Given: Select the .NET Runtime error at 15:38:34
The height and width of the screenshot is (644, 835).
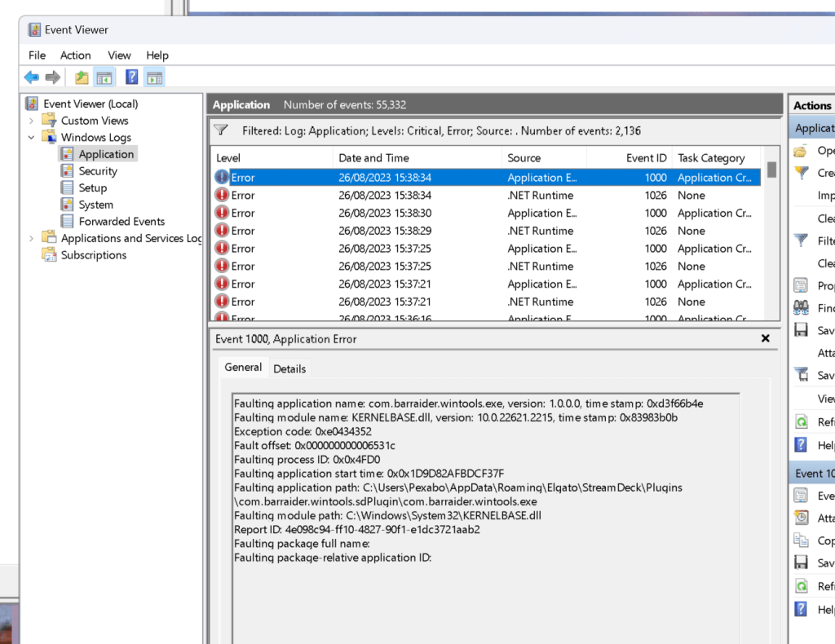Looking at the screenshot, I should point(487,196).
